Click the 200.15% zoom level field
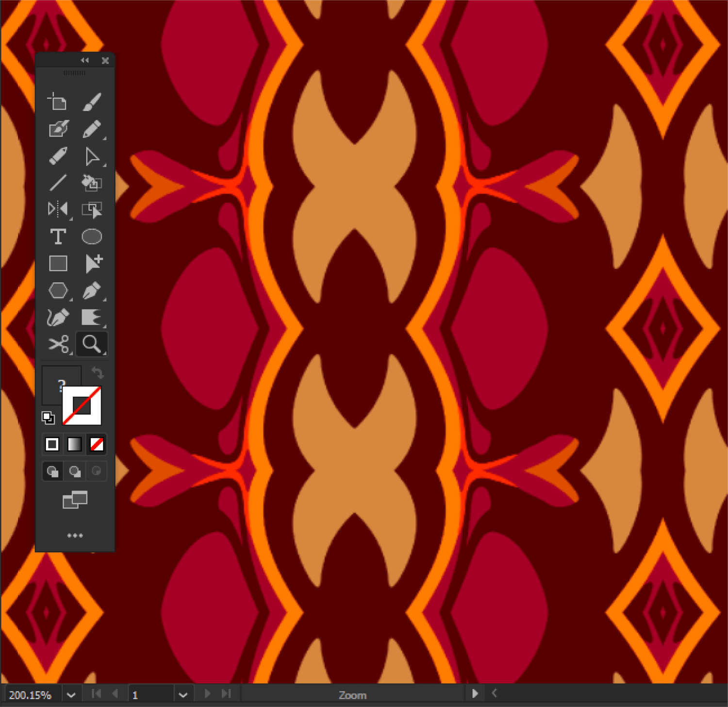The width and height of the screenshot is (728, 707). tap(33, 695)
